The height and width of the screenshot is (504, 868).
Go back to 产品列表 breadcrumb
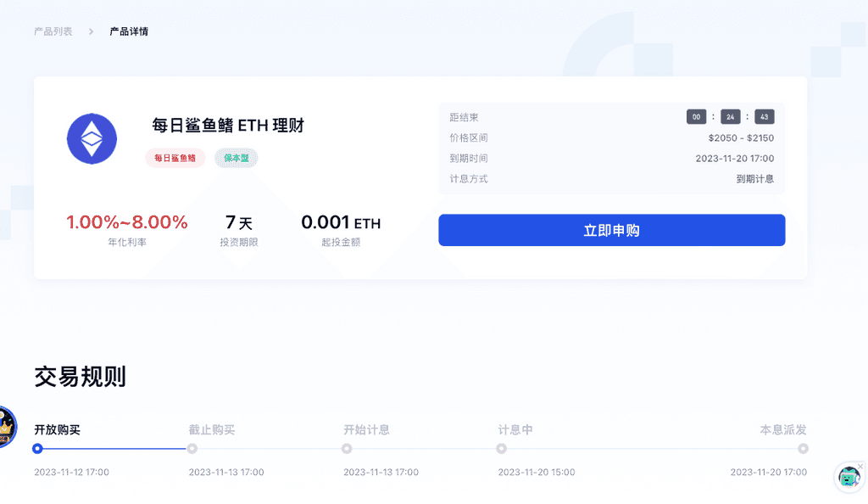coord(53,31)
